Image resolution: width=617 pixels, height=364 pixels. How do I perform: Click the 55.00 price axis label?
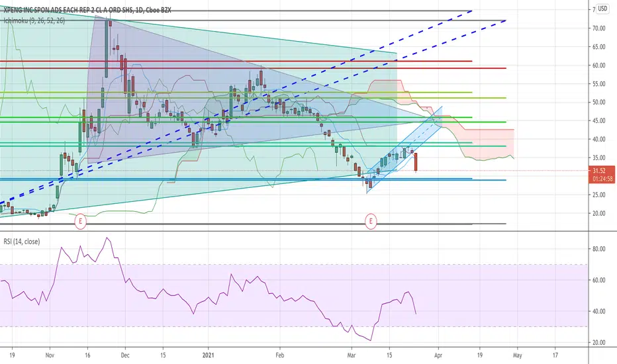click(x=599, y=84)
